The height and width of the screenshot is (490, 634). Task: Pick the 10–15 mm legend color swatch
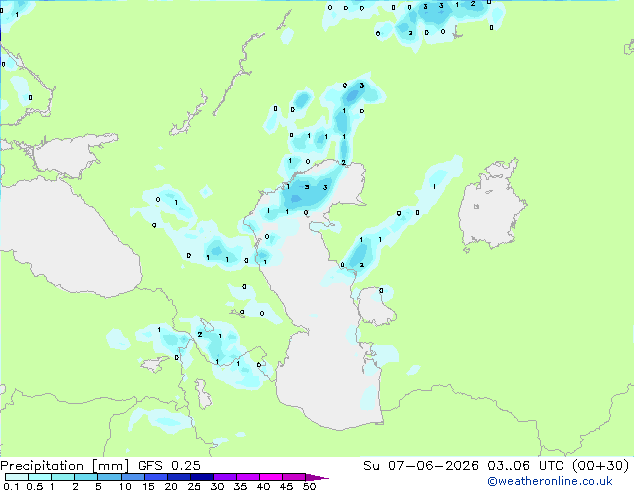point(132,477)
